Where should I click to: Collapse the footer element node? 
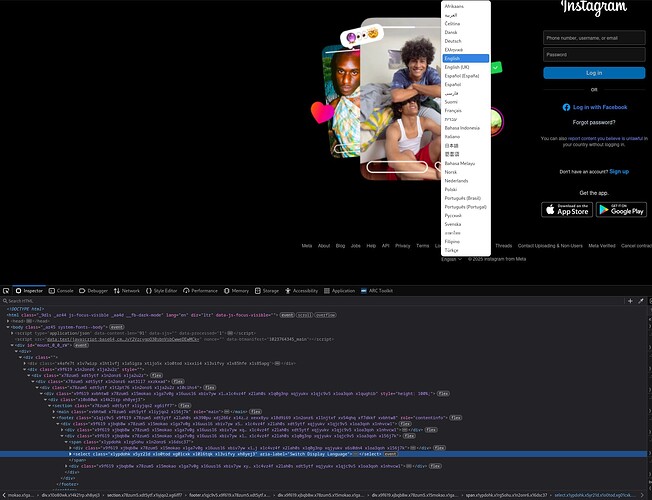(54, 418)
